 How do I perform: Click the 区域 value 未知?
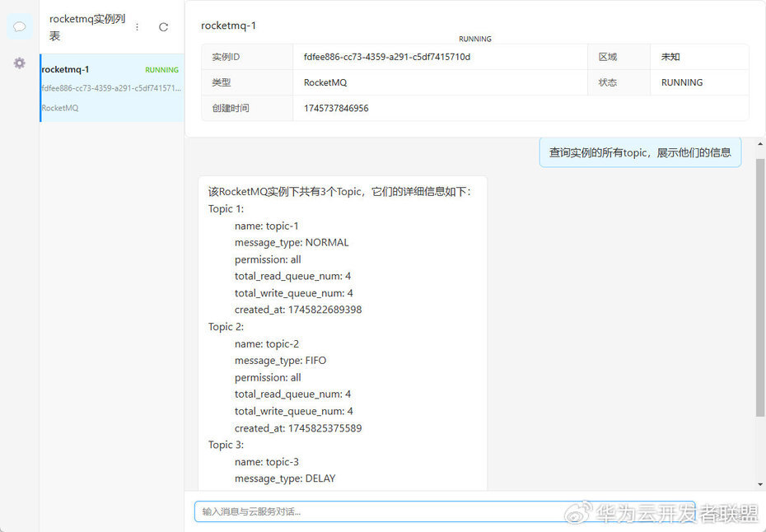[x=670, y=57]
